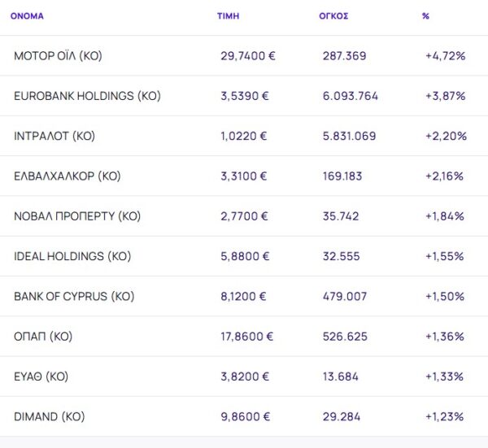Select the 17,8600 € price cell
Viewport: 488px width, 448px height.
point(247,336)
